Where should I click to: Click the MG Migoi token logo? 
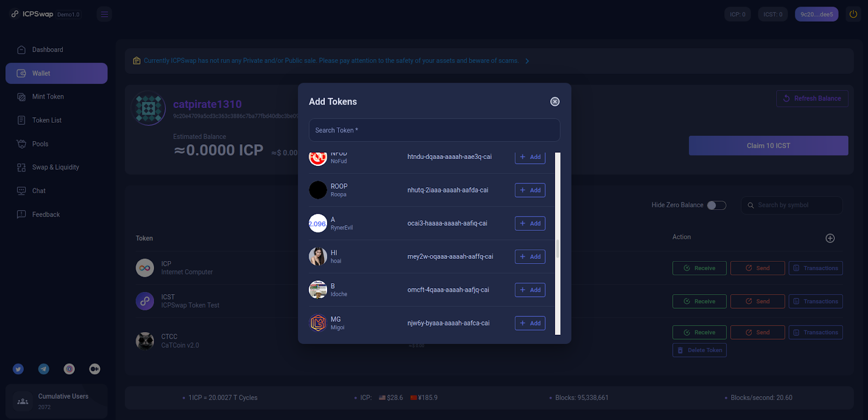[318, 323]
